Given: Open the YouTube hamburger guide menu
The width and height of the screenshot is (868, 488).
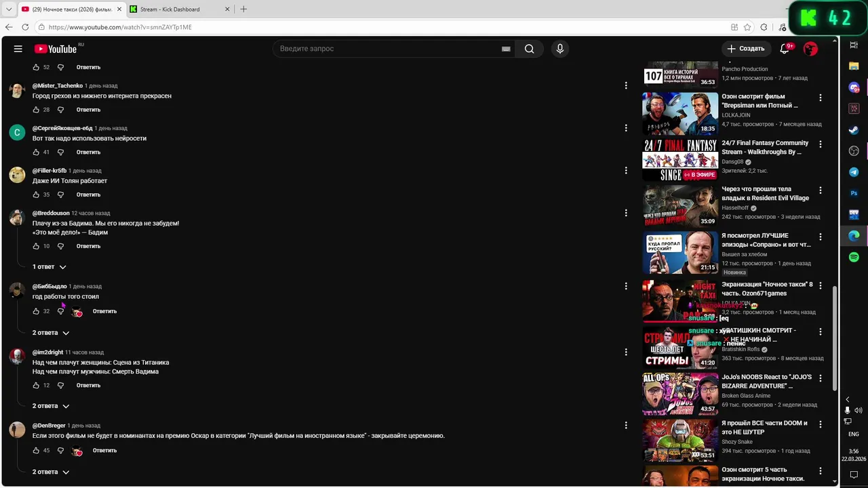Looking at the screenshot, I should click(x=18, y=49).
